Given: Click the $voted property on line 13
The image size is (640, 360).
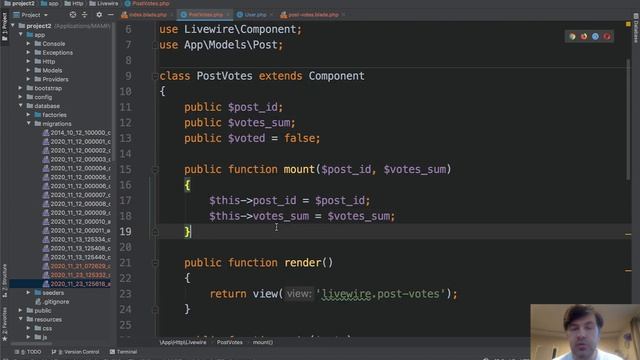Looking at the screenshot, I should 247,138.
